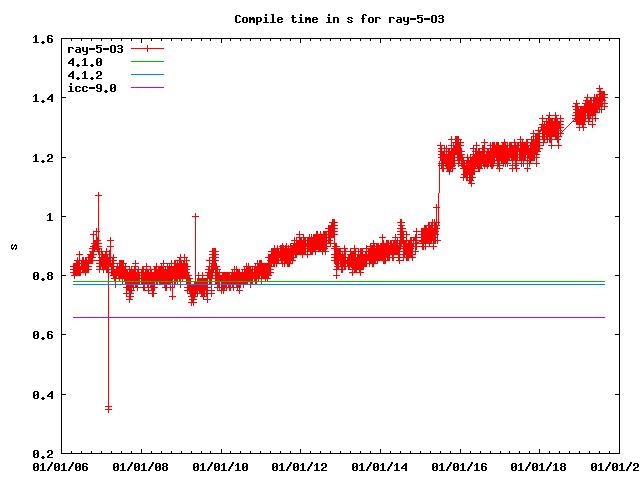
Task: Click the top of the spike reaching 1.0 in 2009
Action: pyautogui.click(x=195, y=216)
